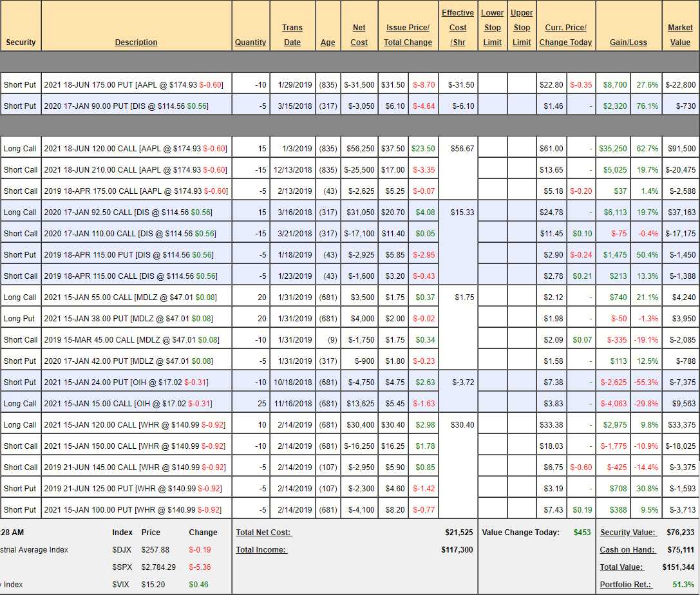This screenshot has height=595, width=700.
Task: Click the Description column header
Action: 136,42
